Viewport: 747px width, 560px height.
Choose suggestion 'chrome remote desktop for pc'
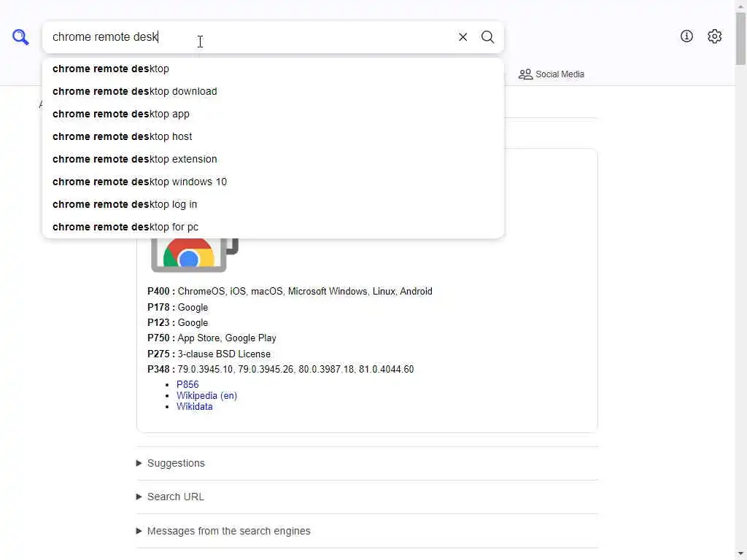pos(273,227)
